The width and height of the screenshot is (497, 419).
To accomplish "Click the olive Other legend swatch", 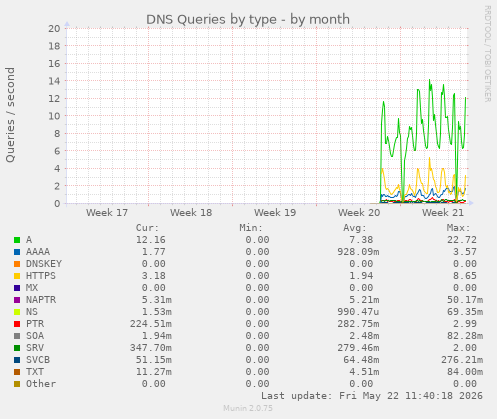I will [x=17, y=384].
